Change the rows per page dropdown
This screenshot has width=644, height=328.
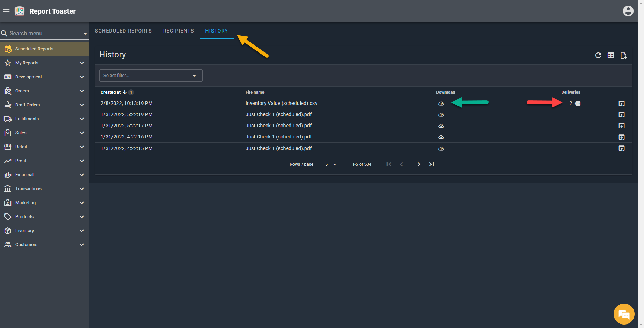331,164
